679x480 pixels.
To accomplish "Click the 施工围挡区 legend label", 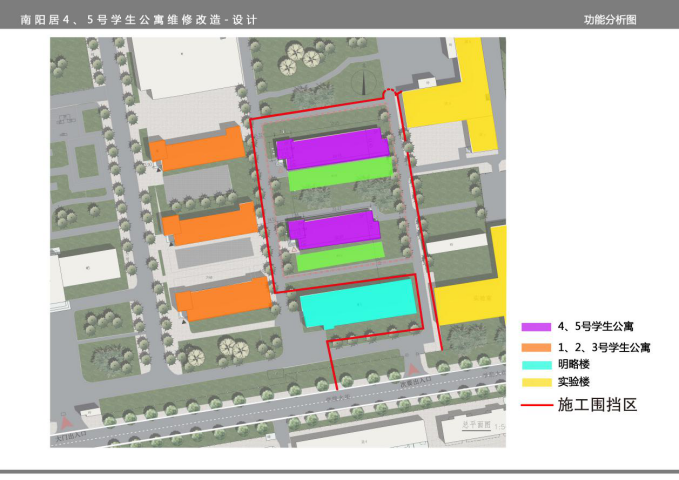I will pyautogui.click(x=596, y=405).
